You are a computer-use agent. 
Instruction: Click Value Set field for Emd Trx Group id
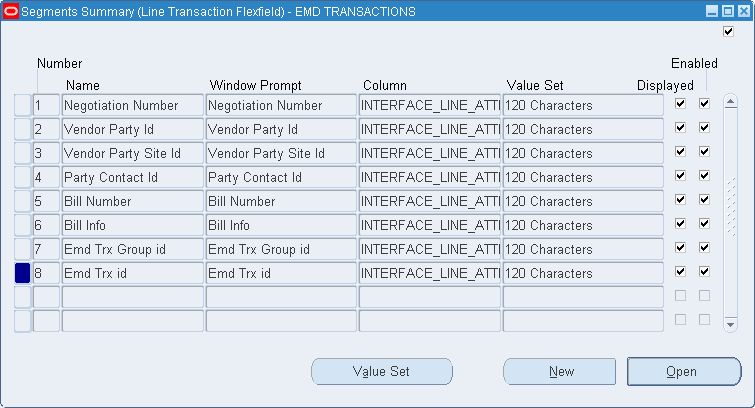582,249
